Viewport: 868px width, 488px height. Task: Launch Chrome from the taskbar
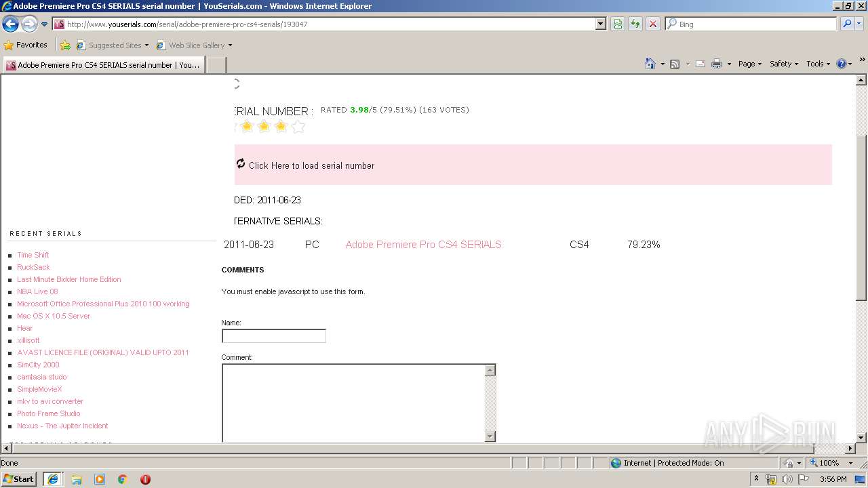(x=123, y=479)
